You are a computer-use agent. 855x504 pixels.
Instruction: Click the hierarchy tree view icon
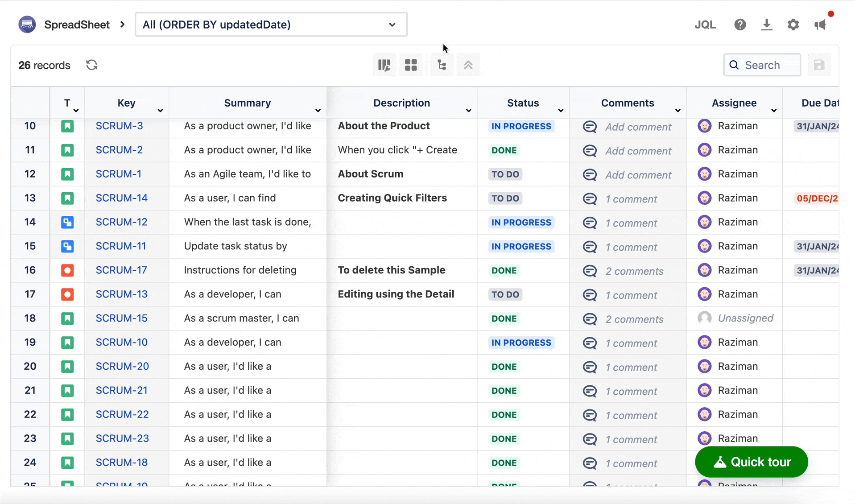[x=442, y=65]
